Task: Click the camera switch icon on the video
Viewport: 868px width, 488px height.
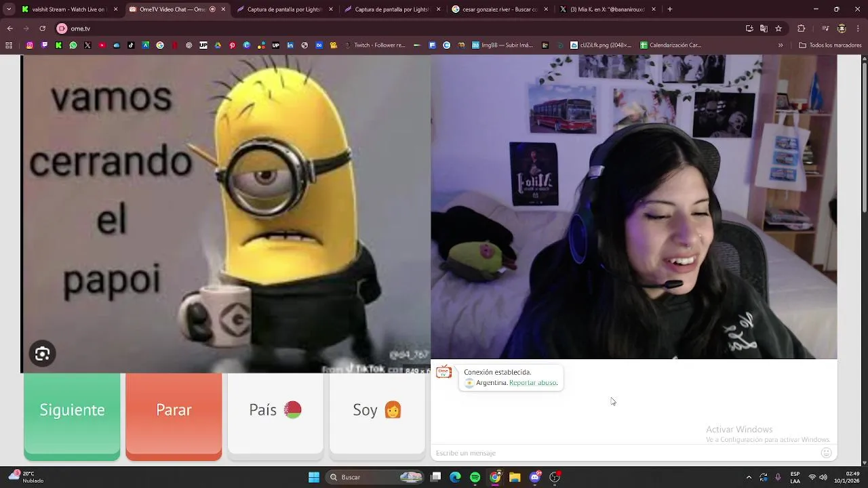Action: 42,354
